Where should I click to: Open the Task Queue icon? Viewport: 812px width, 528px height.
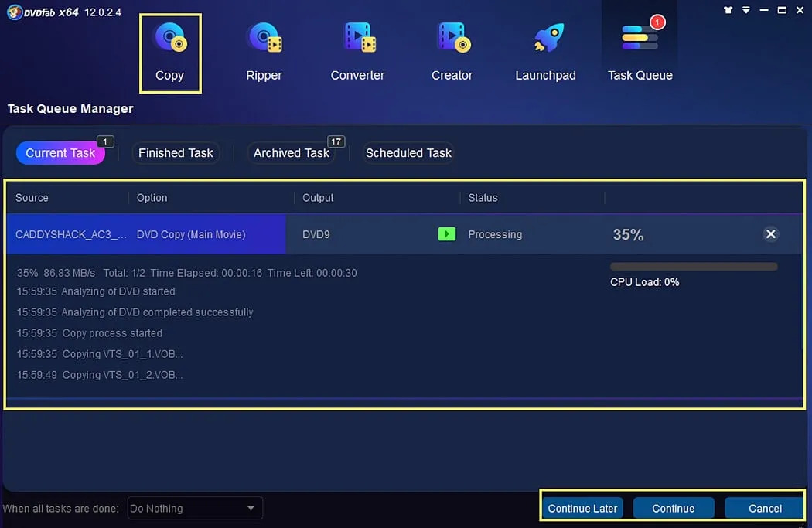(x=640, y=37)
